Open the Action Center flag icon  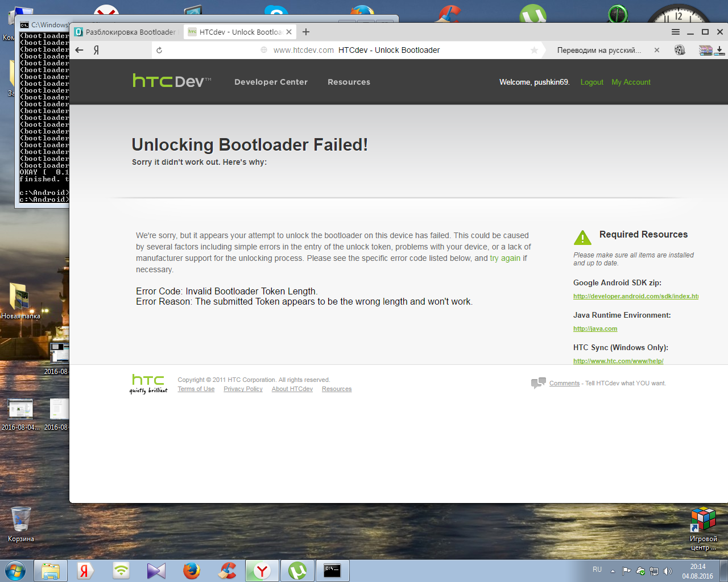(626, 571)
